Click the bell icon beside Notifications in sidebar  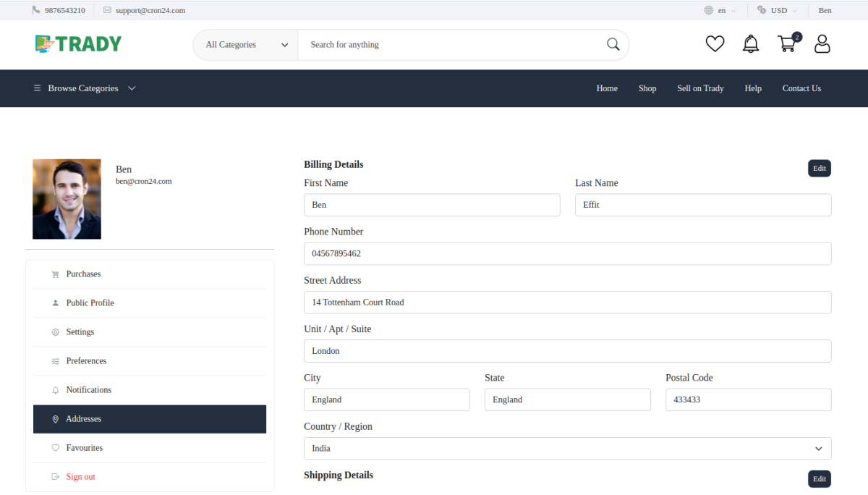(x=56, y=390)
